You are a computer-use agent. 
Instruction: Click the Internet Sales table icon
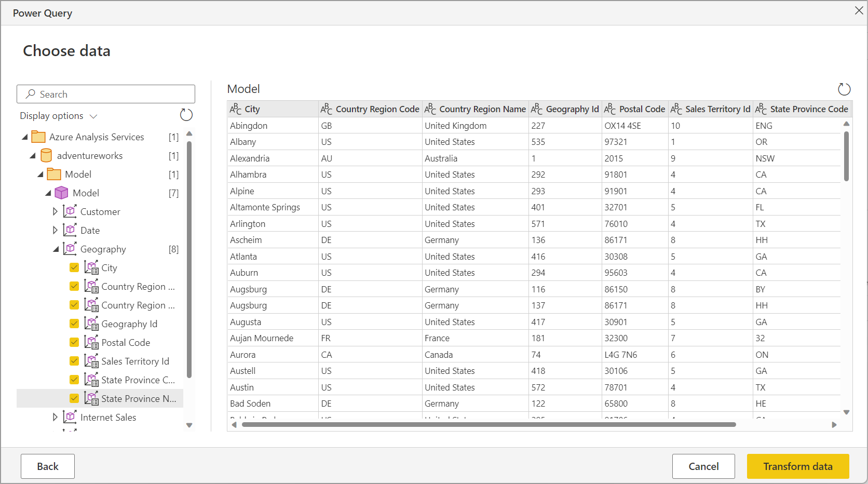[70, 416]
